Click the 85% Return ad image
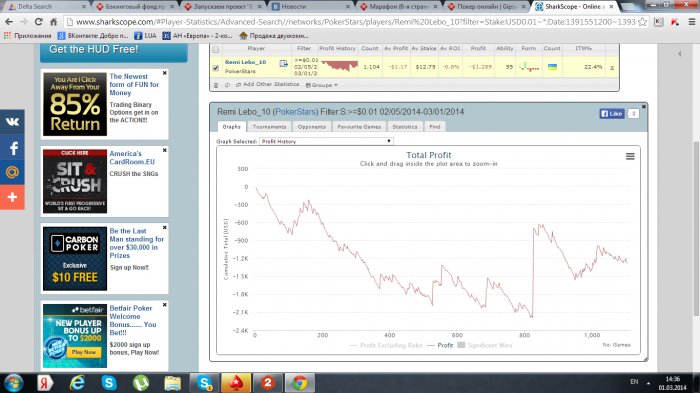Viewport: 700px width, 393px height. coord(75,104)
